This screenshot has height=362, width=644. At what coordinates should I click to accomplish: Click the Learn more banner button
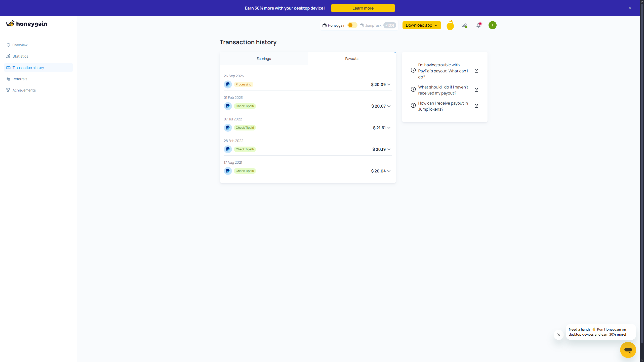[x=363, y=8]
